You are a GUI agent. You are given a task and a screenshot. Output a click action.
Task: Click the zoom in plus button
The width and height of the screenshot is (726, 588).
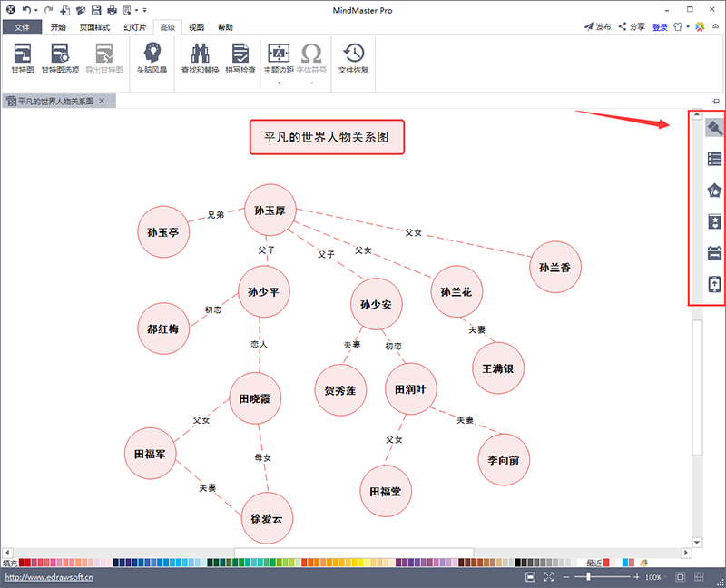pyautogui.click(x=637, y=577)
